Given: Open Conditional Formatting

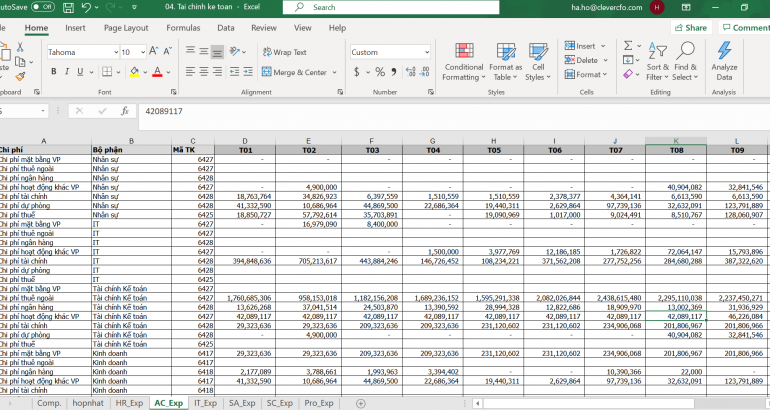Looking at the screenshot, I should coord(463,62).
